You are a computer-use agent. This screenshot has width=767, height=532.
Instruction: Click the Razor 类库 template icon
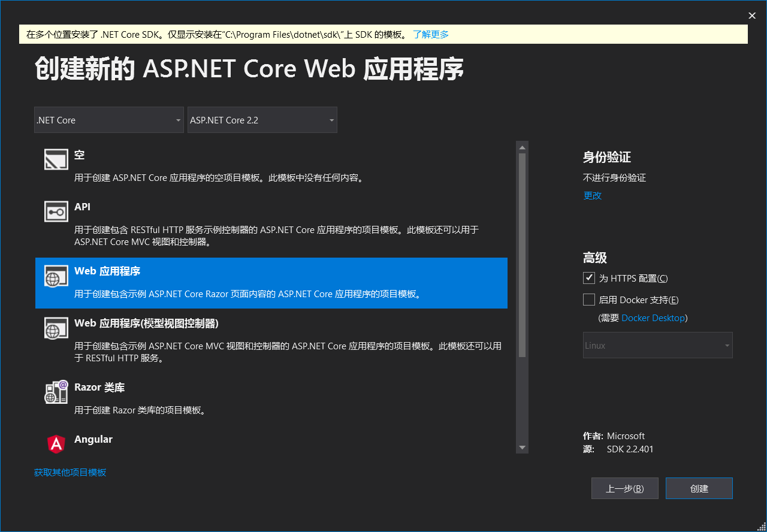tap(56, 392)
